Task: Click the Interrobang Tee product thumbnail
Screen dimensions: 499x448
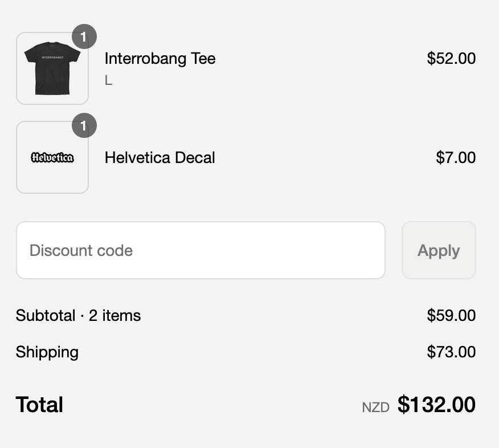Action: tap(52, 68)
